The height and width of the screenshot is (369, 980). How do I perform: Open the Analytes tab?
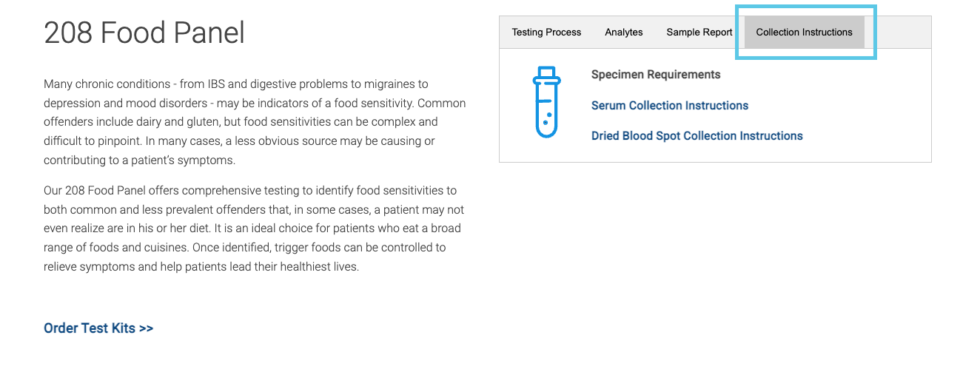coord(623,33)
